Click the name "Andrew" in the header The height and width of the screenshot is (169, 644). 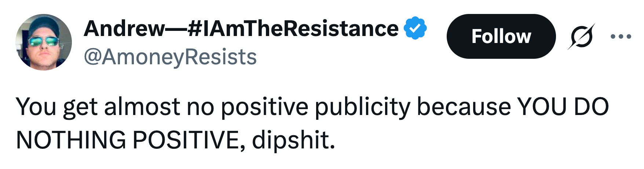tap(124, 29)
